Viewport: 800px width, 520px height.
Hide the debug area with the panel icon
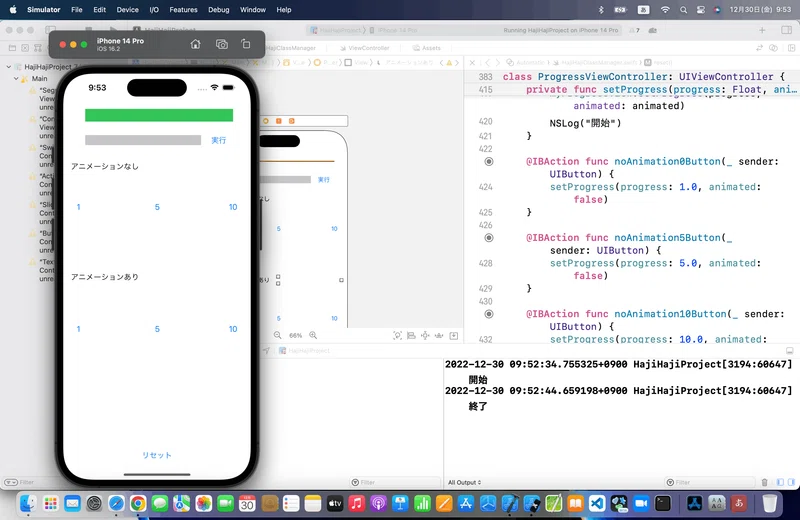click(790, 351)
